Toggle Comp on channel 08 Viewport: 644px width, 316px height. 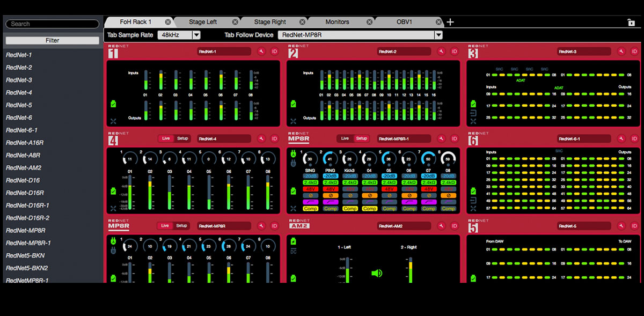pos(449,209)
